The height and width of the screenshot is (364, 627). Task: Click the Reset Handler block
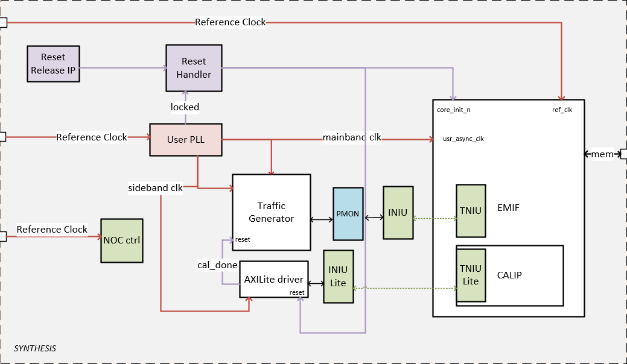point(194,68)
